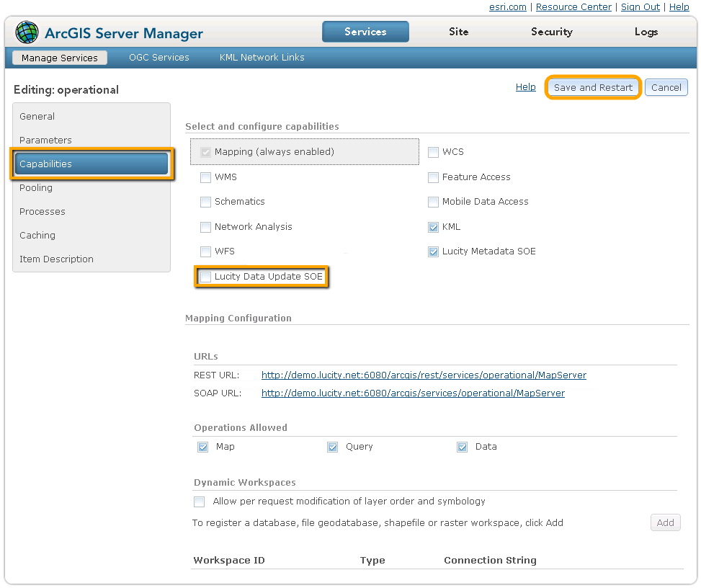The height and width of the screenshot is (588, 701).
Task: Open the Site main tab
Action: coord(459,32)
